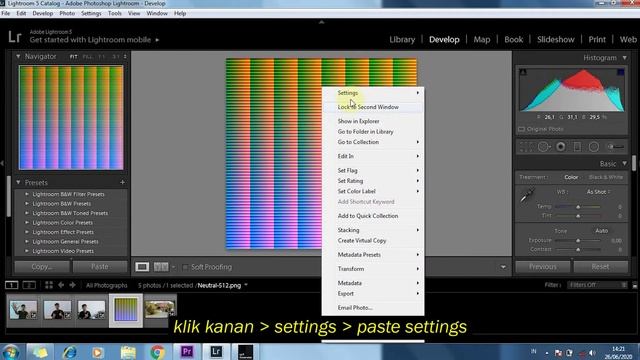The height and width of the screenshot is (360, 640).
Task: Click Auto tone button
Action: [x=601, y=231]
